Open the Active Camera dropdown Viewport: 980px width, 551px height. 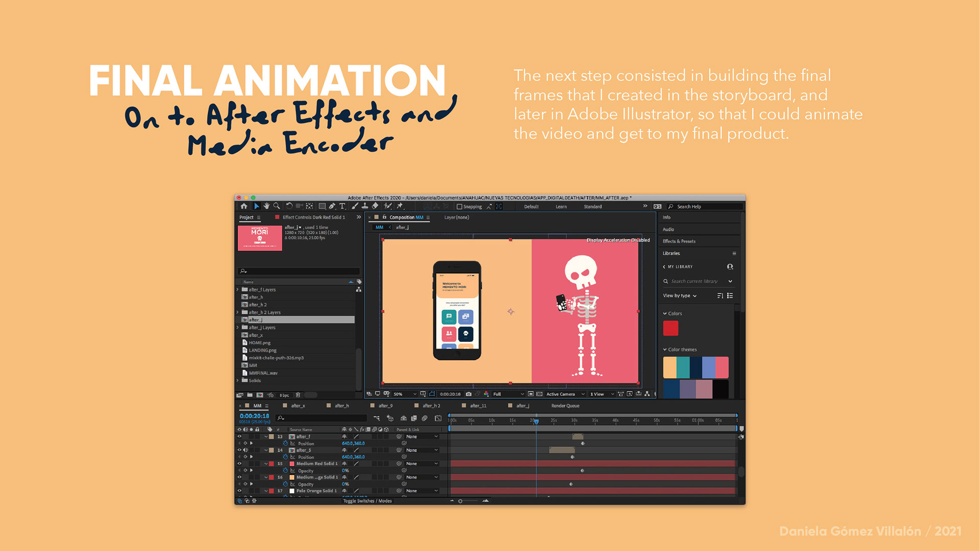[x=566, y=394]
